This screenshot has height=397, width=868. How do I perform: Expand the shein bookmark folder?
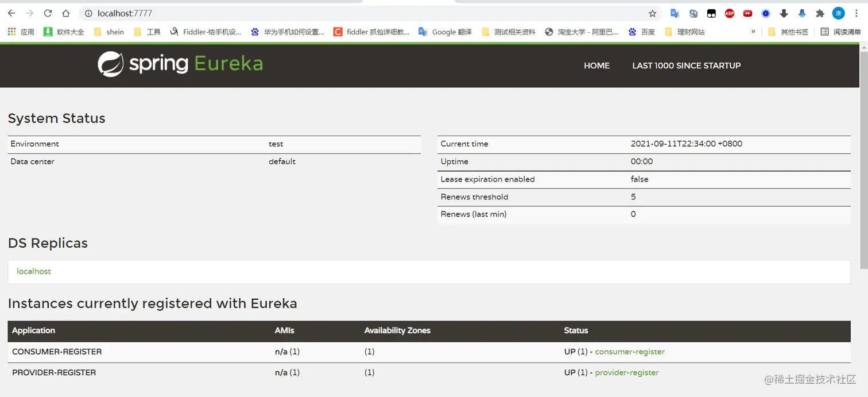pyautogui.click(x=109, y=32)
